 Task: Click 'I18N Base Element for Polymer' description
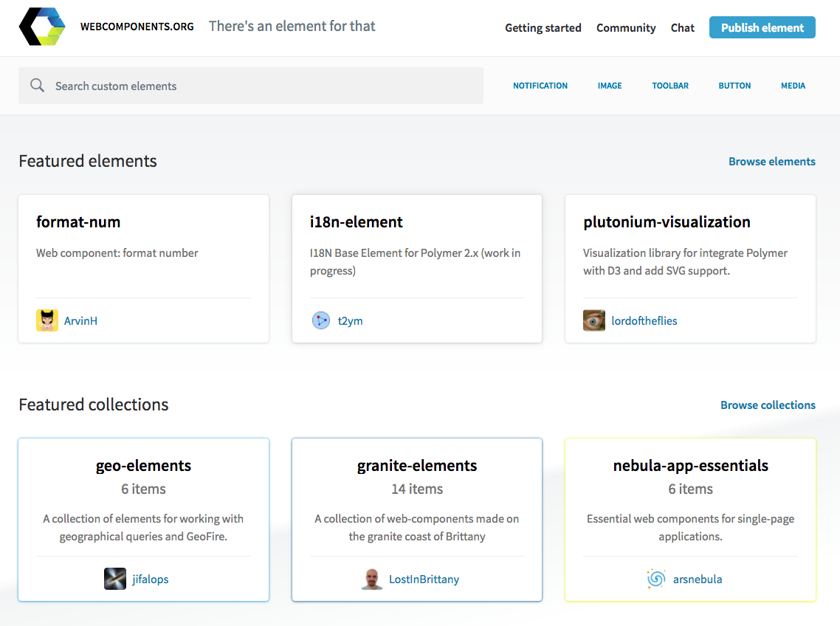[x=415, y=261]
